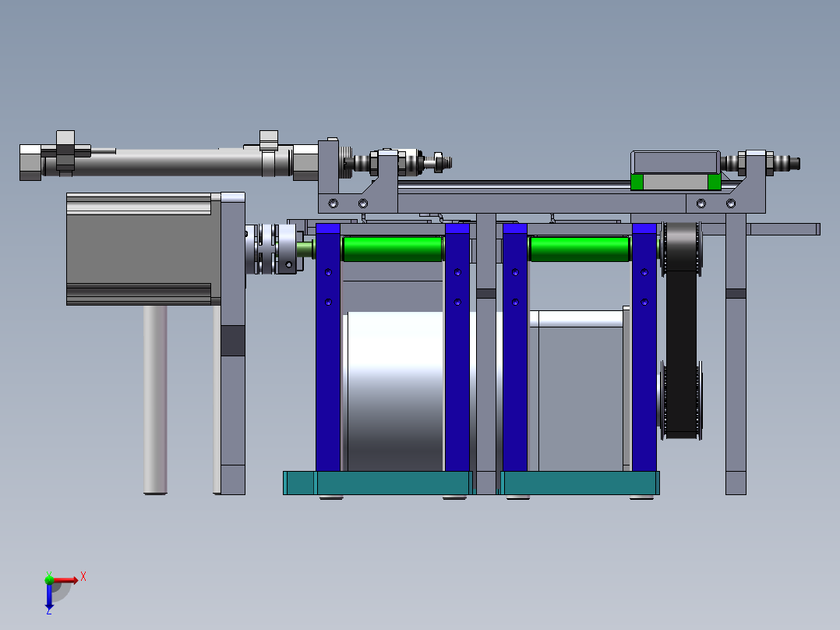
Task: Select the right teal base plate
Action: pyautogui.click(x=580, y=483)
